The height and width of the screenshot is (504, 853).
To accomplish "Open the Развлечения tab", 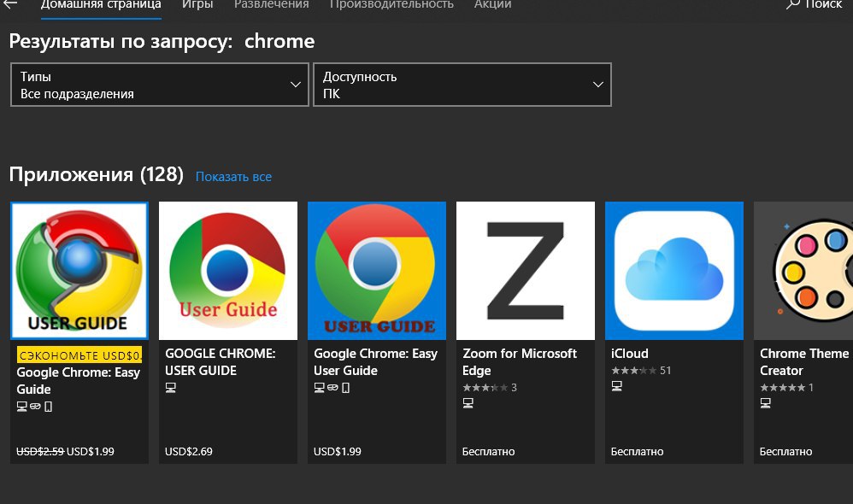I will click(272, 4).
